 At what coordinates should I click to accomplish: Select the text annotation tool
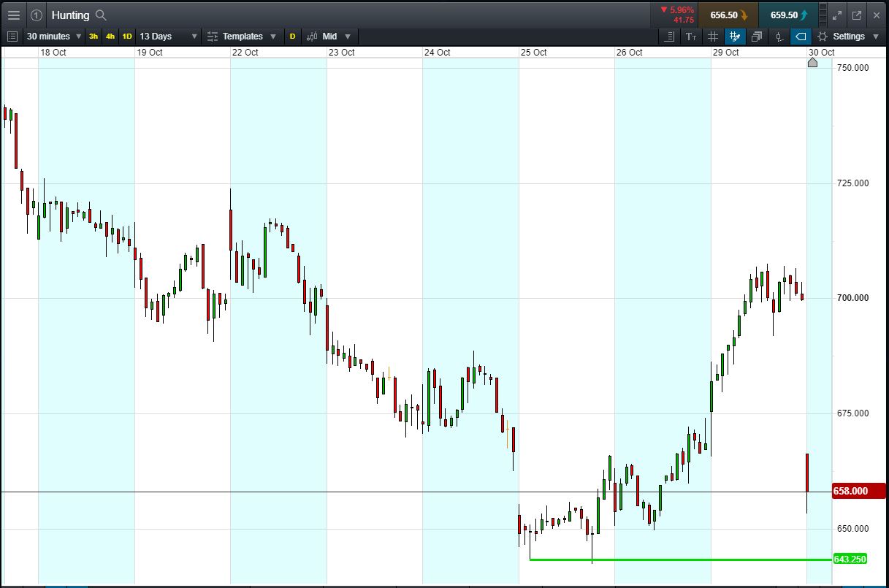[691, 37]
